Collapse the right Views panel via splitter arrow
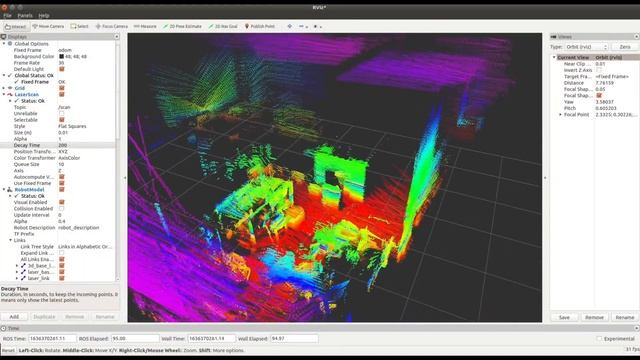 click(545, 178)
